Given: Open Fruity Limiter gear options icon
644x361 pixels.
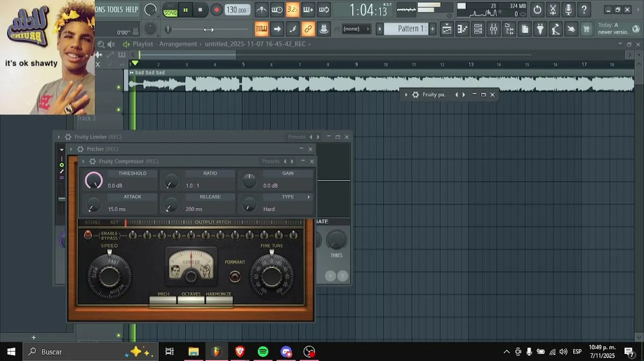Looking at the screenshot, I should (68, 137).
